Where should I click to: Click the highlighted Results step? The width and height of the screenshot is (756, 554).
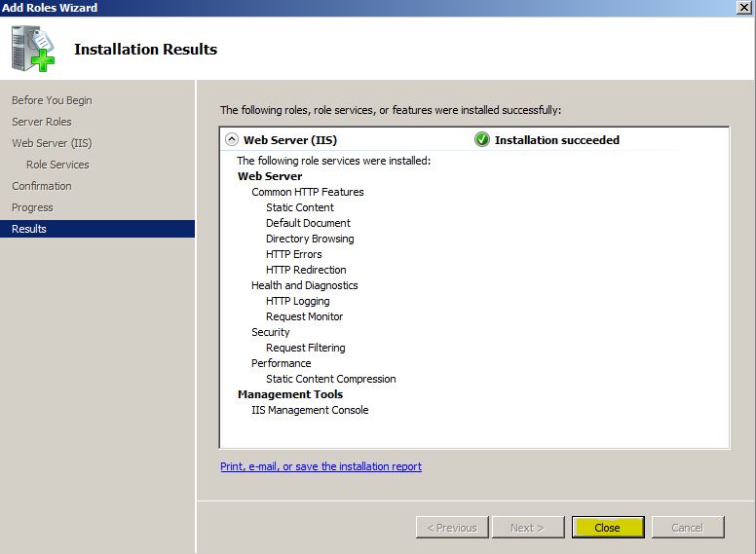pyautogui.click(x=29, y=229)
